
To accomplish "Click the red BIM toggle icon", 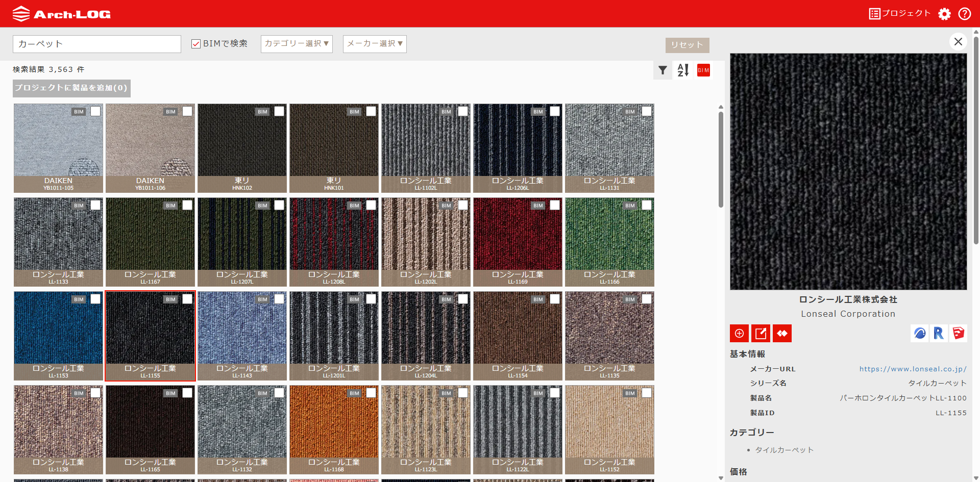I will pyautogui.click(x=703, y=70).
